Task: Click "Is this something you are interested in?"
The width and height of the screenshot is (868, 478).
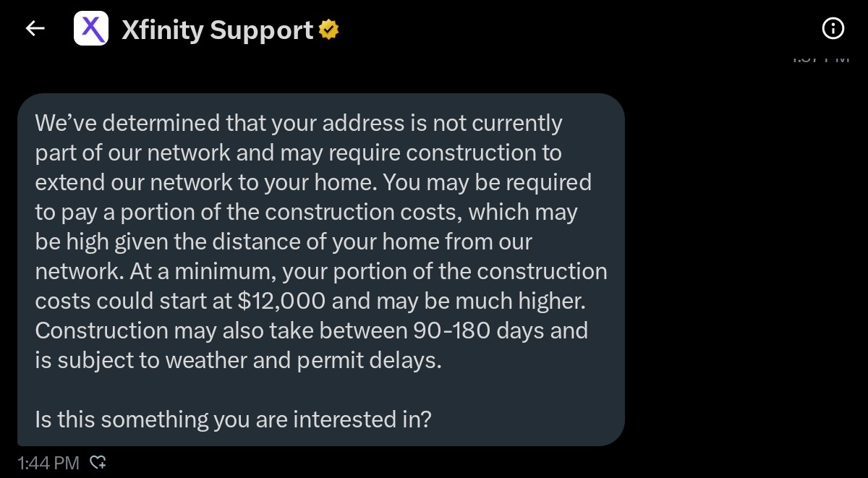Action: [x=233, y=419]
